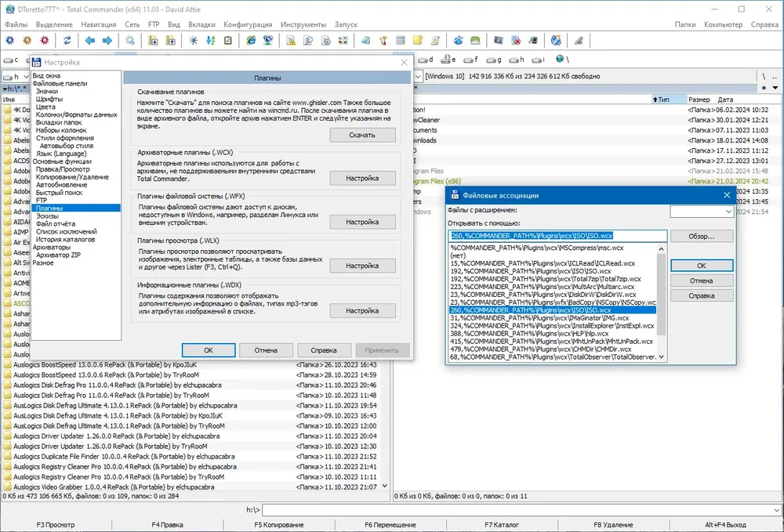Select Архиватор ZIP in settings tree
Screen dimensions: 784x532
coord(58,255)
